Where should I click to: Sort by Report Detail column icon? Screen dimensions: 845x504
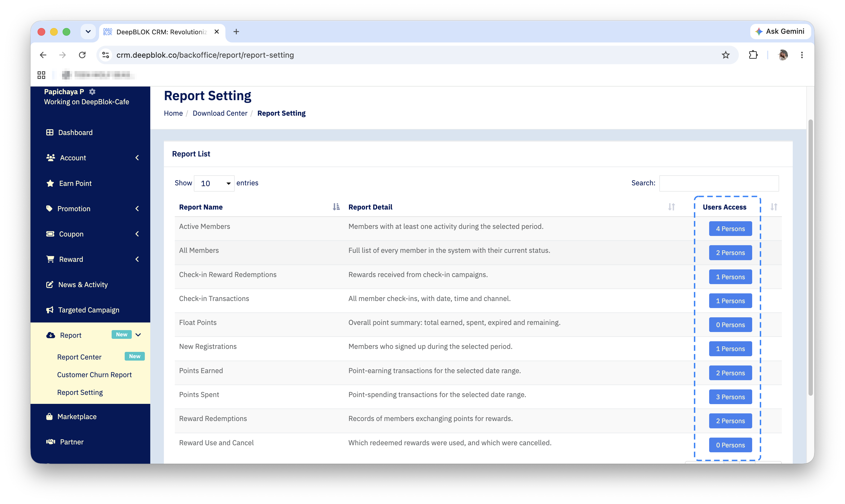tap(671, 207)
